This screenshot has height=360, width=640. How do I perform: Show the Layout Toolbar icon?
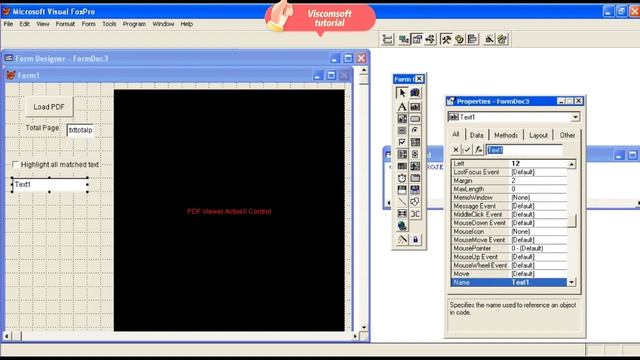pos(472,39)
